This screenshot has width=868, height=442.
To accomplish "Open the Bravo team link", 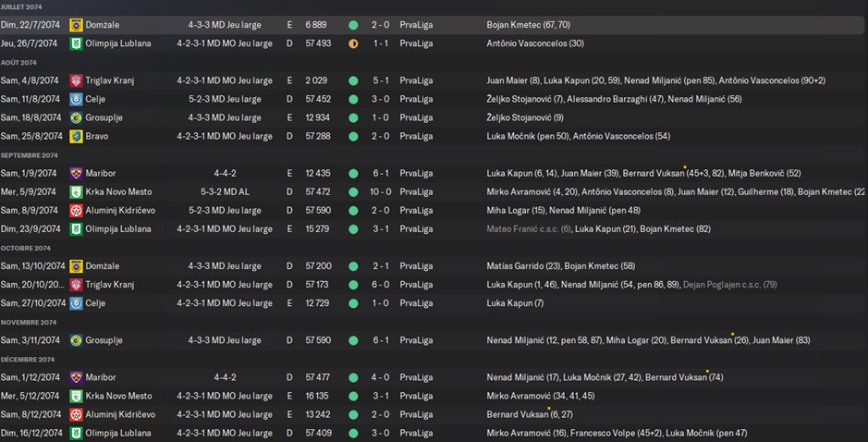I will point(97,136).
